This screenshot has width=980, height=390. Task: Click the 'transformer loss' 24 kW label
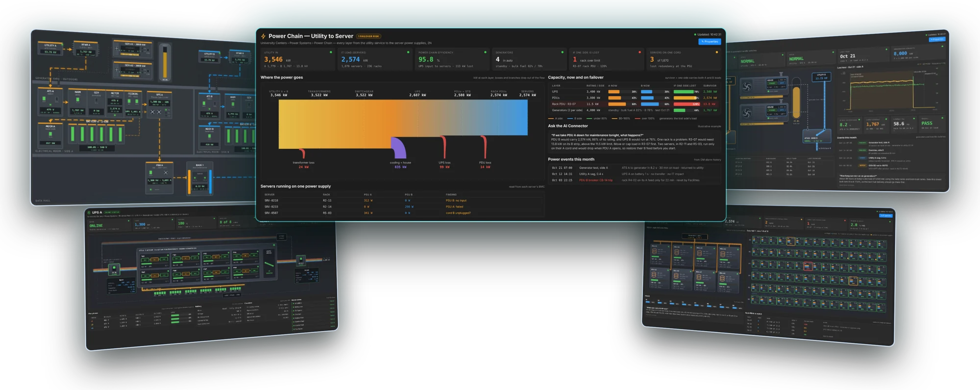304,165
